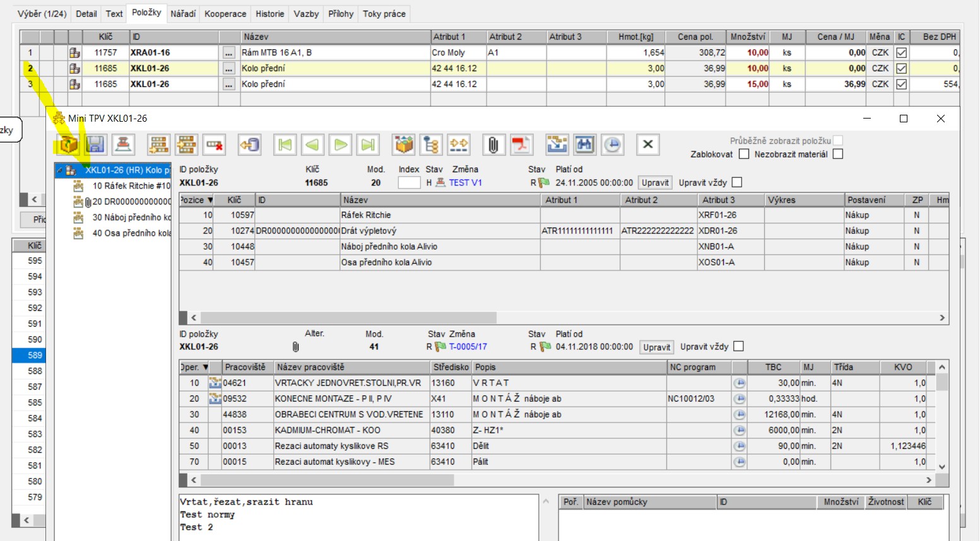The width and height of the screenshot is (980, 541).
Task: Toggle IC checkbox in highlighted row 2
Action: [x=902, y=68]
